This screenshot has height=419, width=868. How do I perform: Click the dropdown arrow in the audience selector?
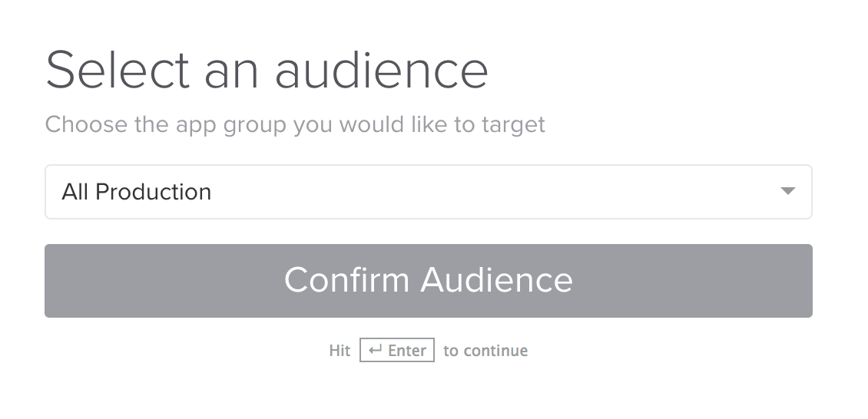coord(787,191)
